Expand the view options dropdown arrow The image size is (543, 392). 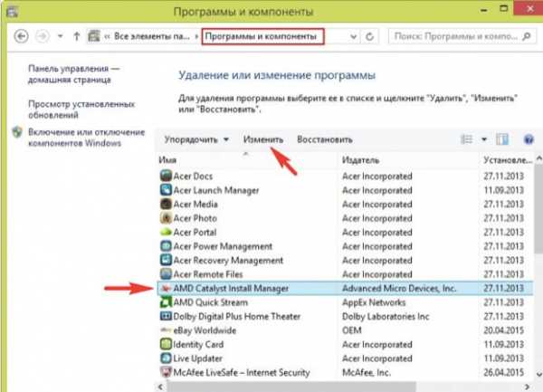pos(484,139)
